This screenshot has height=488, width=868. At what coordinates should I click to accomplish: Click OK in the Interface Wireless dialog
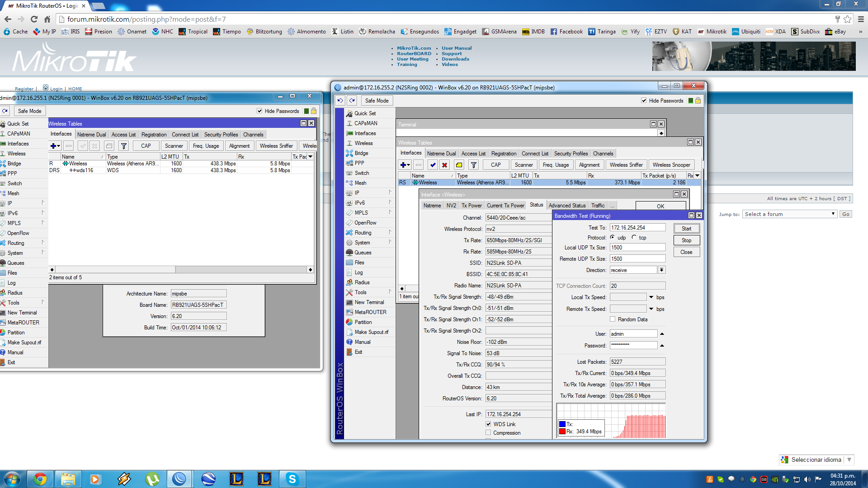(x=660, y=206)
